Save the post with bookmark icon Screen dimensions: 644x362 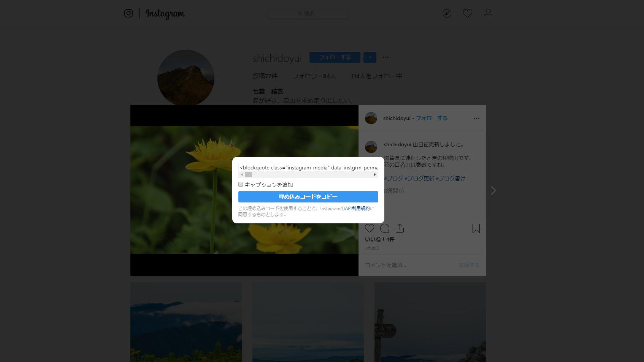pyautogui.click(x=476, y=228)
